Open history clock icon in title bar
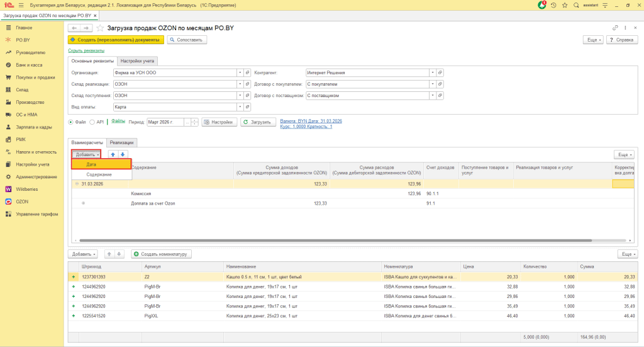The width and height of the screenshot is (644, 347). tap(553, 5)
